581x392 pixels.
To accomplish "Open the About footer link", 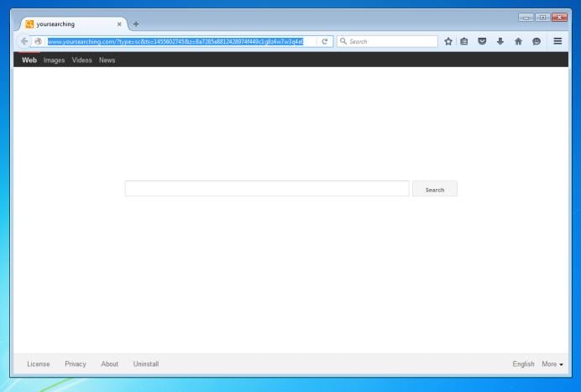I will 110,363.
